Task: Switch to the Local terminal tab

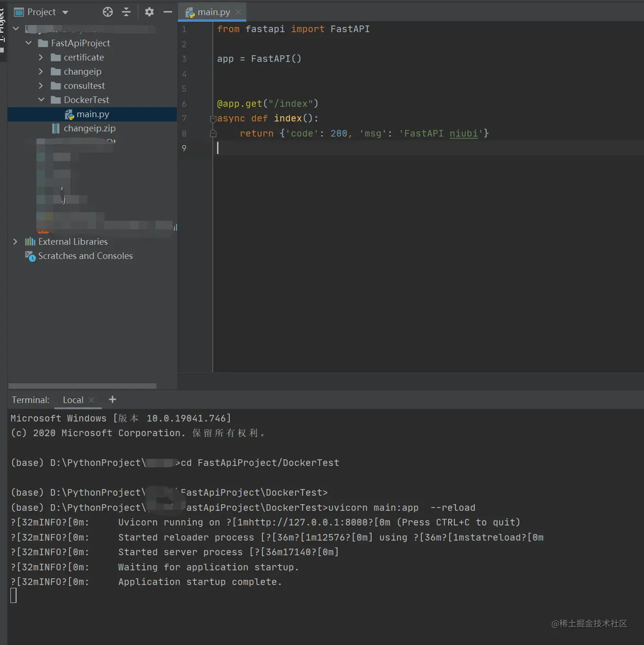Action: coord(73,400)
